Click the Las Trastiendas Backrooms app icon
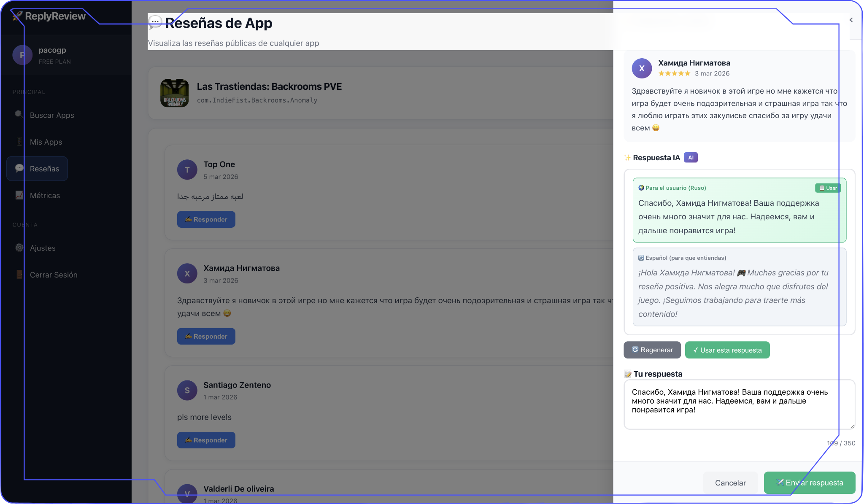 coord(175,93)
